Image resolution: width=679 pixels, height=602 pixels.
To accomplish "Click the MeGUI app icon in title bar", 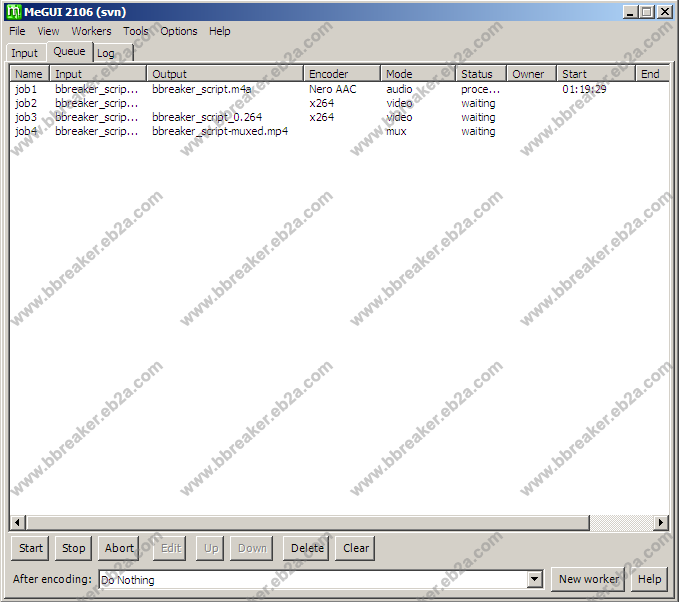I will (14, 11).
